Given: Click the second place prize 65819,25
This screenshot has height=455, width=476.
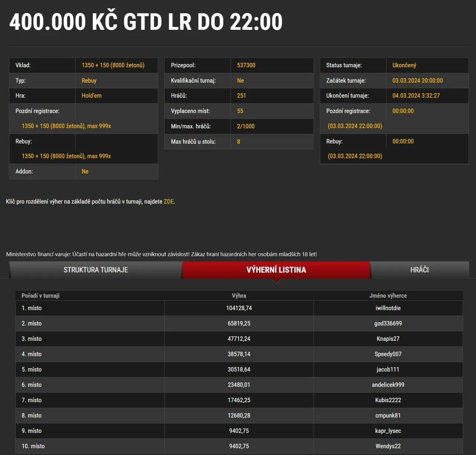Looking at the screenshot, I should (x=239, y=323).
